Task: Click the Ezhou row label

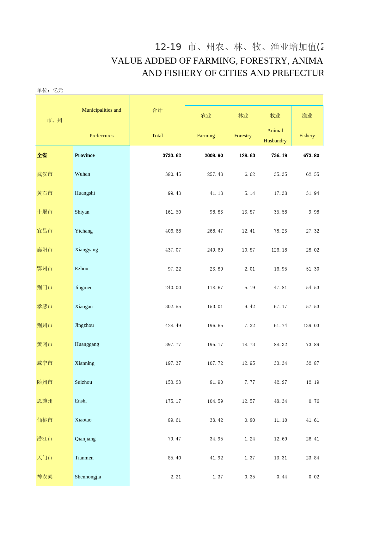Action: pyautogui.click(x=82, y=269)
